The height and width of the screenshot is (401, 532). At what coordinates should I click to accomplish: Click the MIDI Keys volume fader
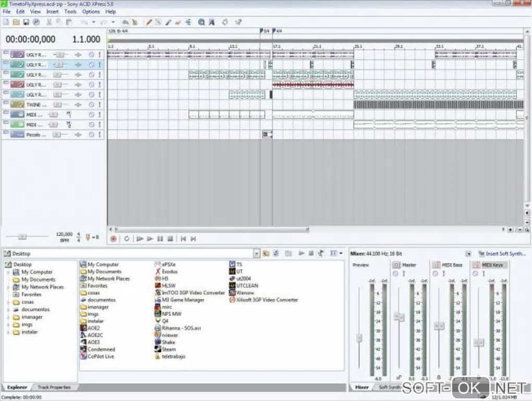478,342
